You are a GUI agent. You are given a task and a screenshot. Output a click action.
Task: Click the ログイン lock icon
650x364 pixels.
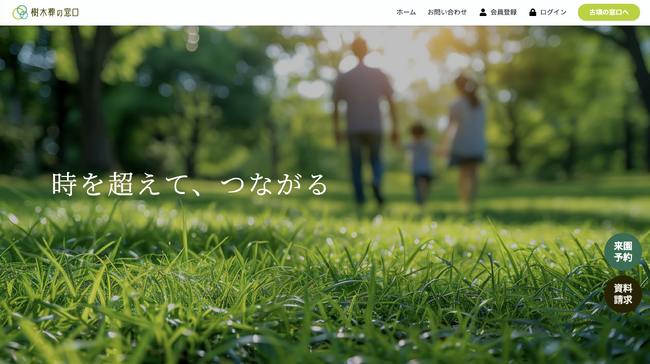pyautogui.click(x=533, y=12)
